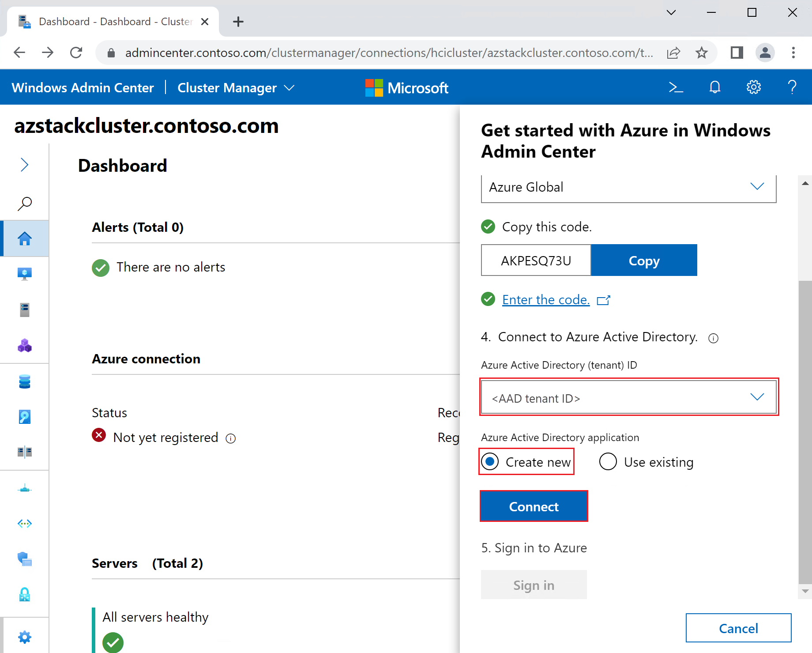Click the greyed-out Sign in button
Viewport: 812px width, 653px height.
coord(534,585)
